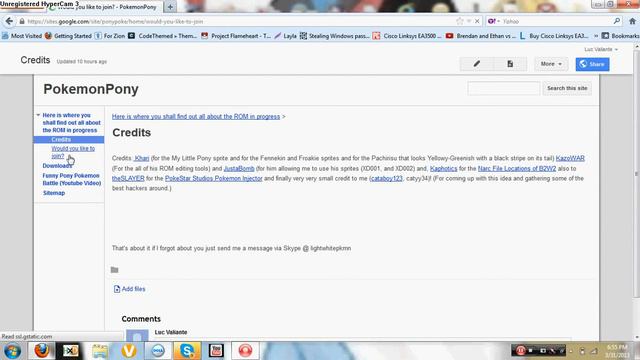Click the new page icon beside the pencil

point(510,64)
